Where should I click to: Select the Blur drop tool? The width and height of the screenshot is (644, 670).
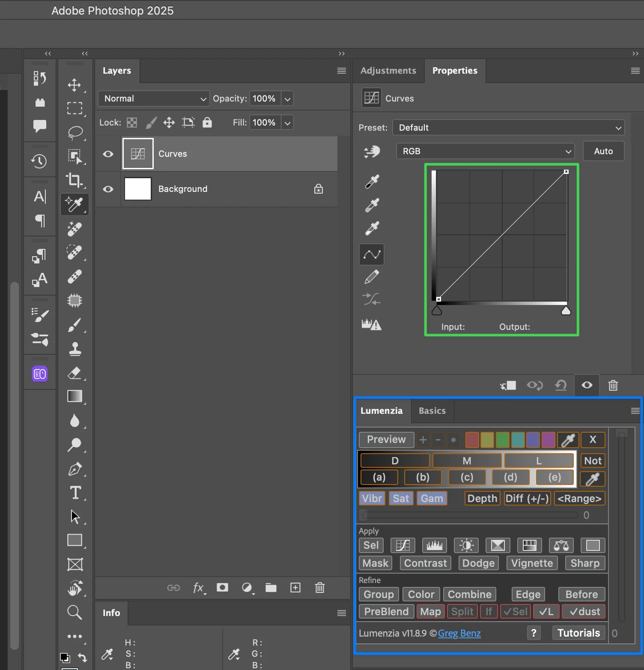(x=75, y=421)
